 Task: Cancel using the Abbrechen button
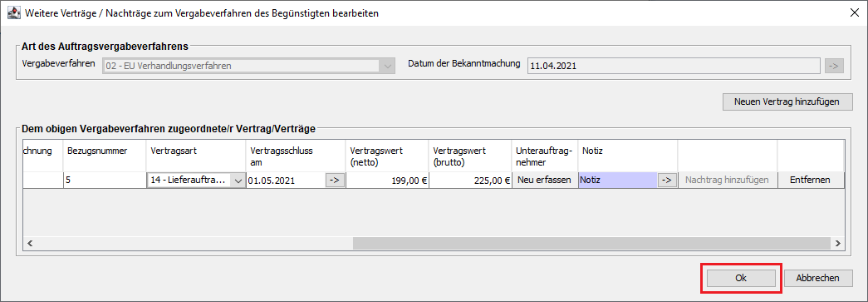pyautogui.click(x=819, y=278)
